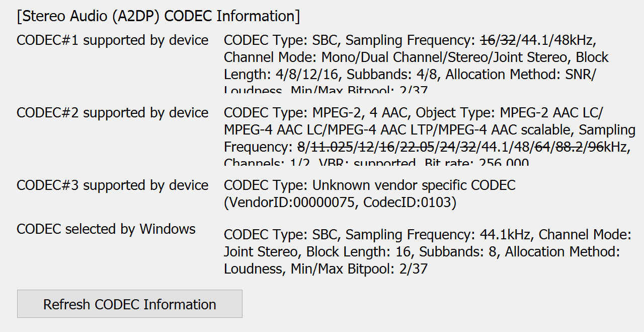Click the CODEC#1 supported by device label
The image size is (644, 332).
pyautogui.click(x=112, y=40)
